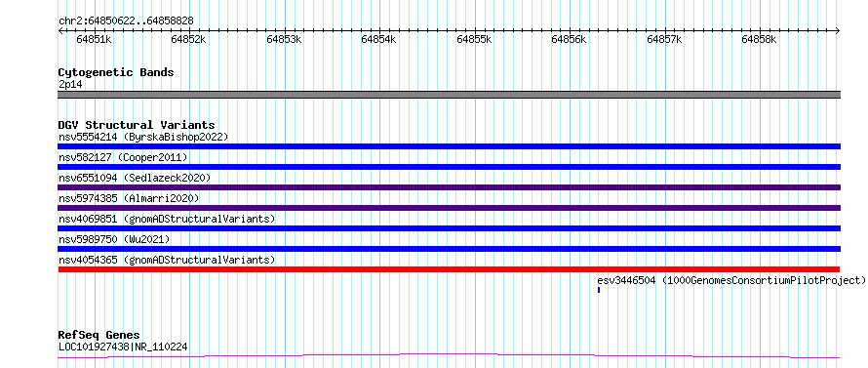
Task: Open variant nsv4054365 (gnomADStructuralVariants) label
Action: [167, 260]
